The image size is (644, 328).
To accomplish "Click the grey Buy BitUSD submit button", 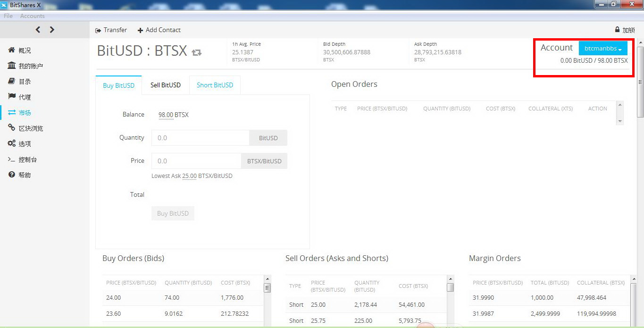I will 173,213.
